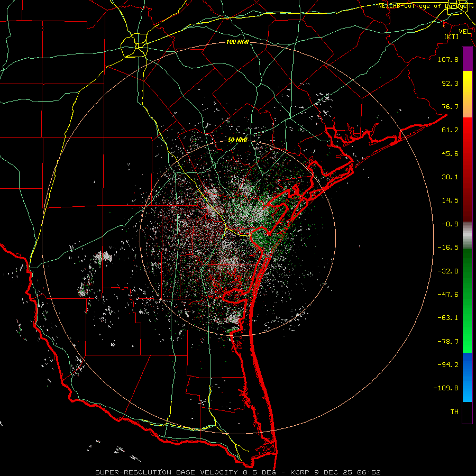
Task: Click the VEL legend title
Action: [x=464, y=32]
